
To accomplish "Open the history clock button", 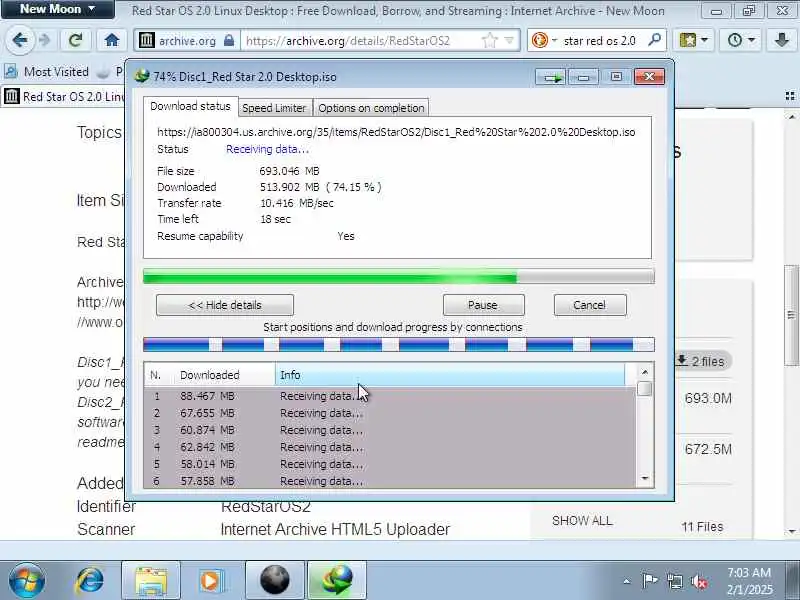I will click(741, 40).
